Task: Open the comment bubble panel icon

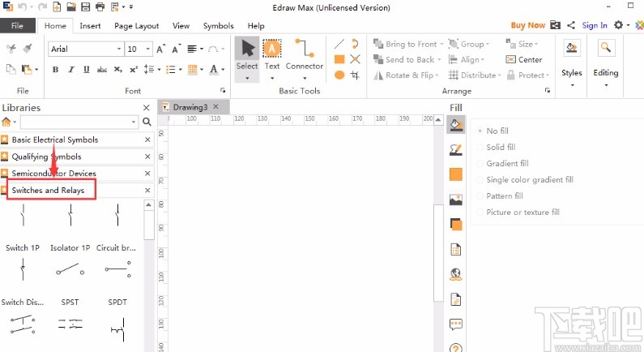Action: point(456,324)
